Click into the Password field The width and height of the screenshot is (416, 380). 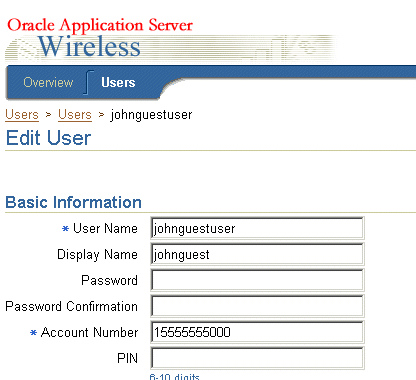pyautogui.click(x=257, y=280)
